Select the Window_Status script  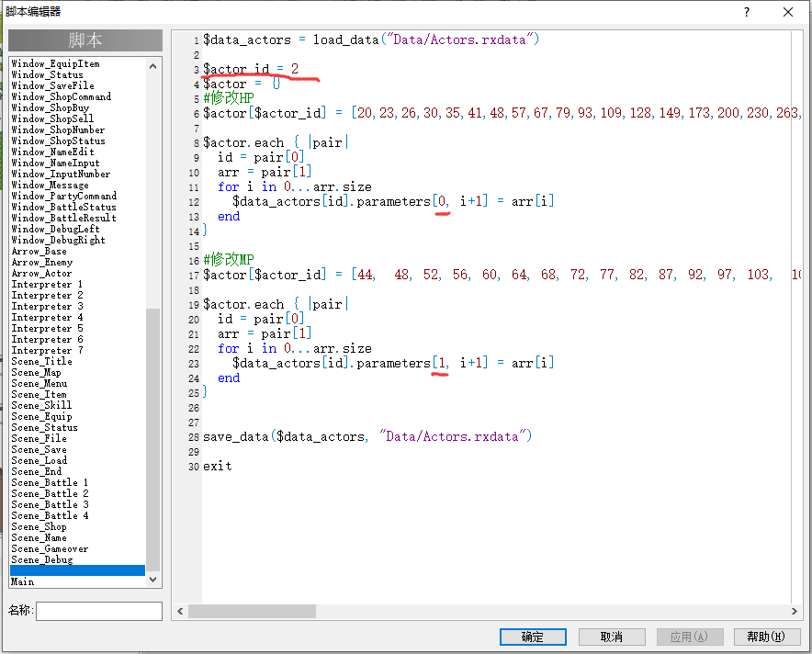tap(47, 74)
